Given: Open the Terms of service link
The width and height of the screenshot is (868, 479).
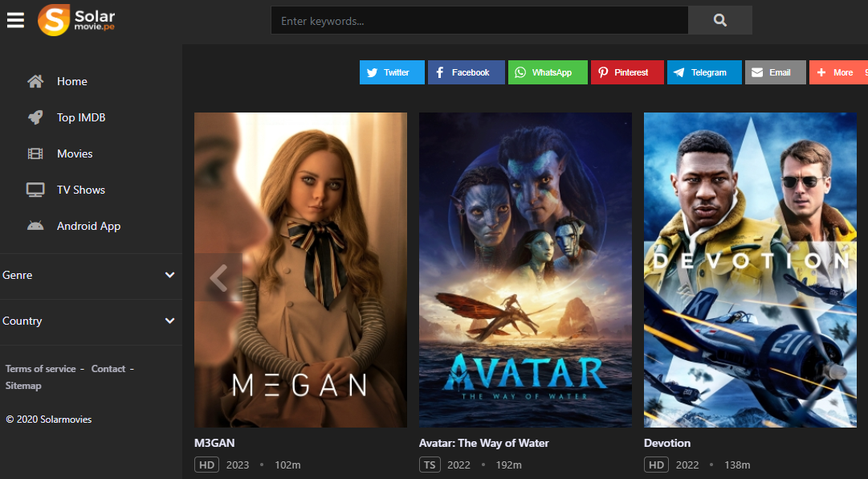Looking at the screenshot, I should coord(40,369).
